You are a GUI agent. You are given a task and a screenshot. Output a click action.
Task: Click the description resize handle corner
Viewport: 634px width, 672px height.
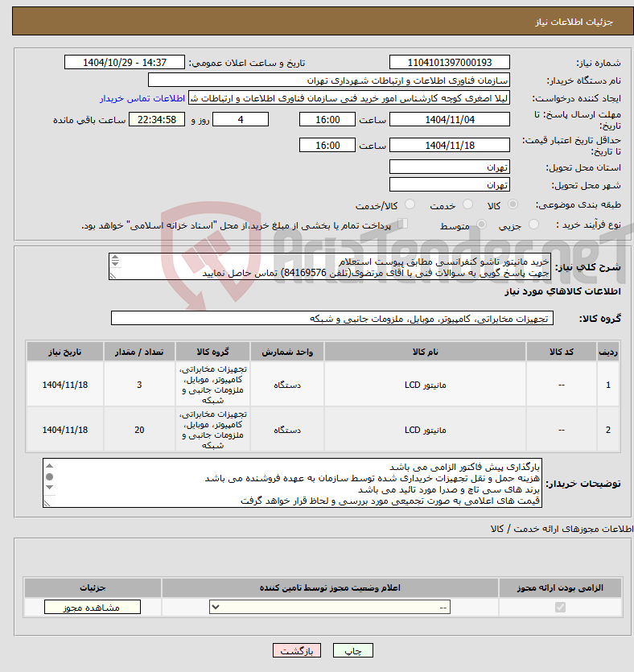point(113,276)
